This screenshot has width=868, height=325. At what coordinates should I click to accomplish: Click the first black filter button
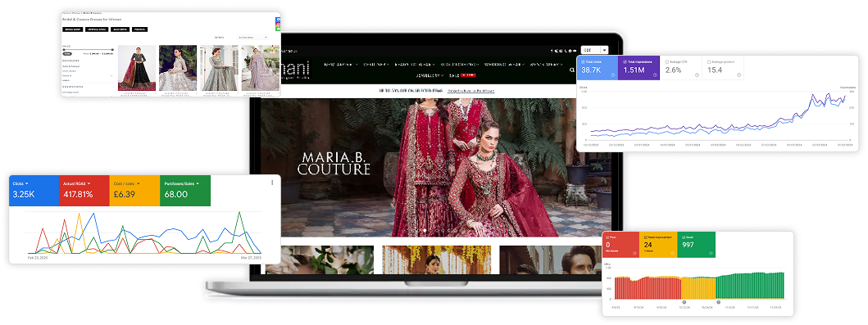point(72,29)
